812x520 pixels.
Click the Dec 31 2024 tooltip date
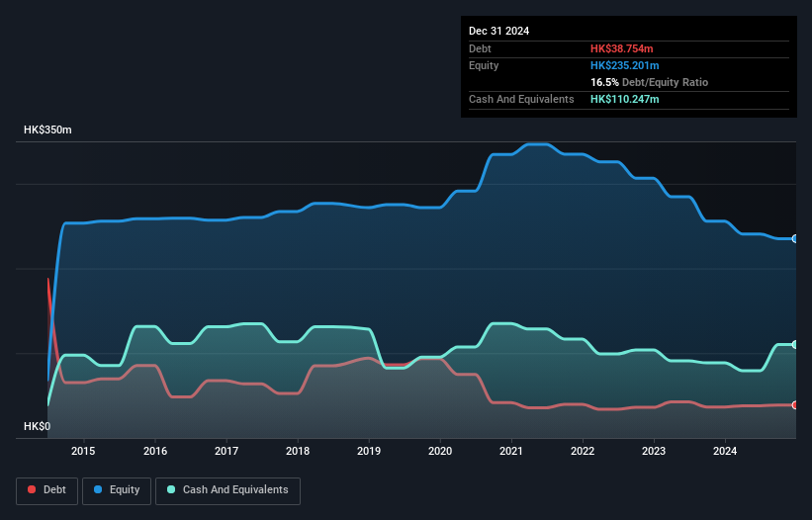pyautogui.click(x=498, y=31)
